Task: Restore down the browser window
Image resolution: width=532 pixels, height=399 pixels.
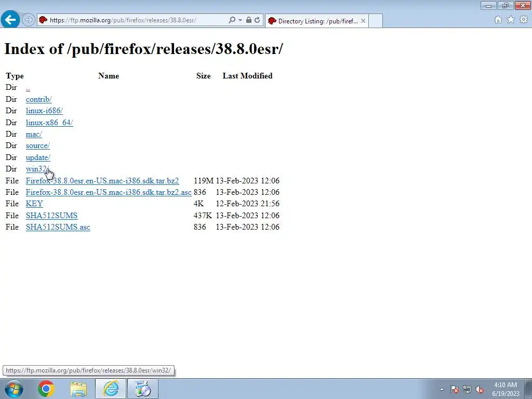Action: [506, 5]
